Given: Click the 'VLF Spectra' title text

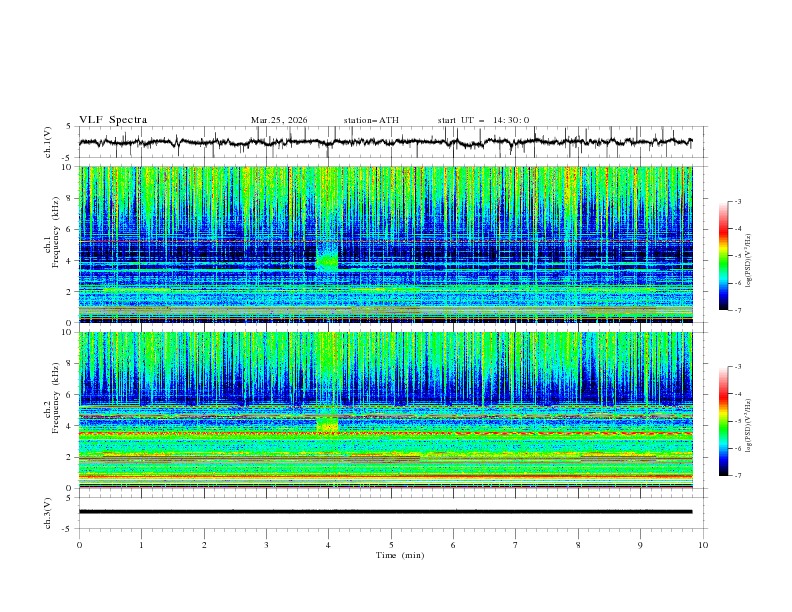Looking at the screenshot, I should coord(113,120).
